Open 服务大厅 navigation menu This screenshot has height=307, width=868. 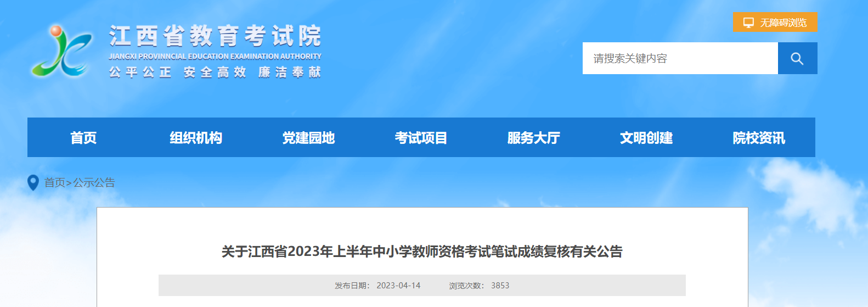pyautogui.click(x=533, y=138)
